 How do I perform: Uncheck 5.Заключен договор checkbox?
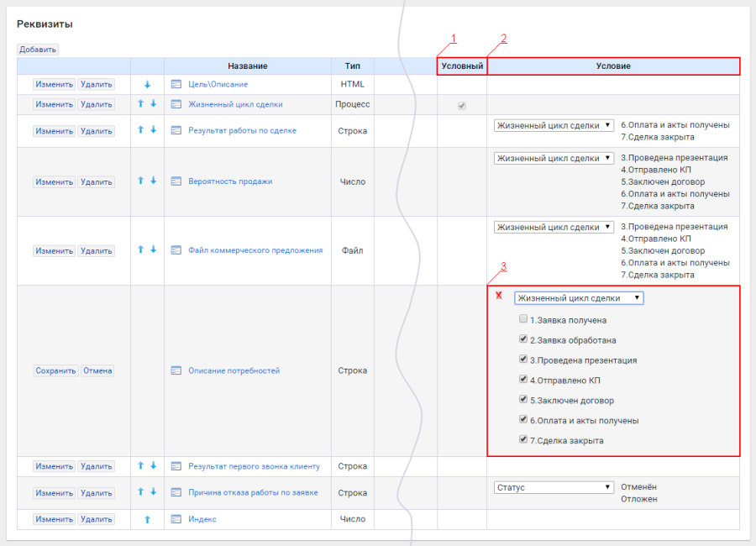[523, 399]
